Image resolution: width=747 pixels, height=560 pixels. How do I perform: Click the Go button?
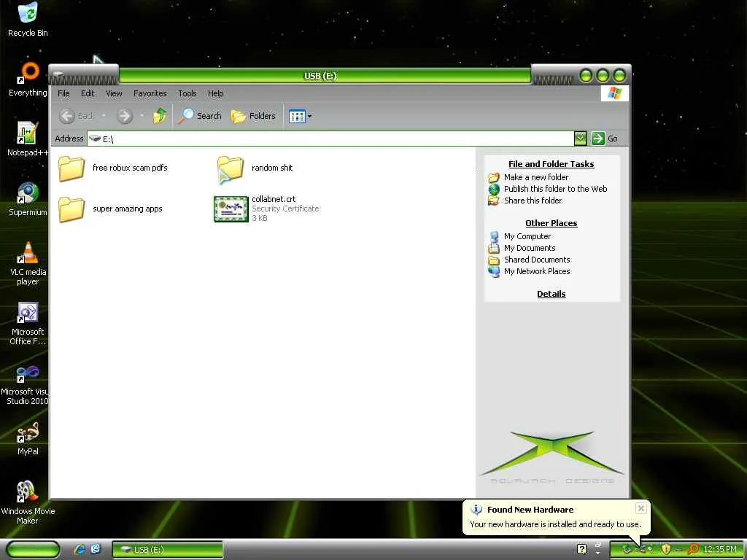coord(604,139)
